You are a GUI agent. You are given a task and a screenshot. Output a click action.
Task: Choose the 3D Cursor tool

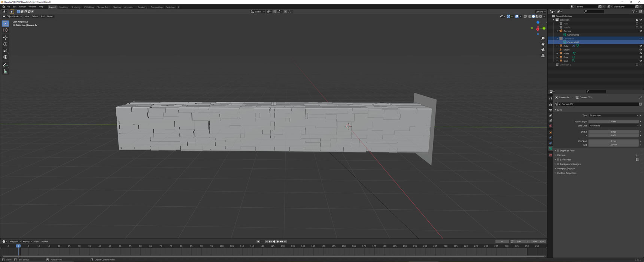coord(5,30)
